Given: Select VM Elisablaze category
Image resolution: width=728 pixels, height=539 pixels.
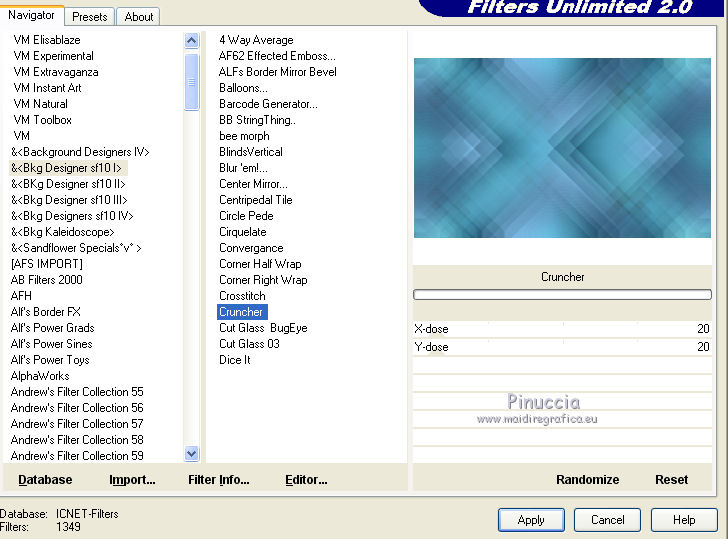Looking at the screenshot, I should (47, 40).
